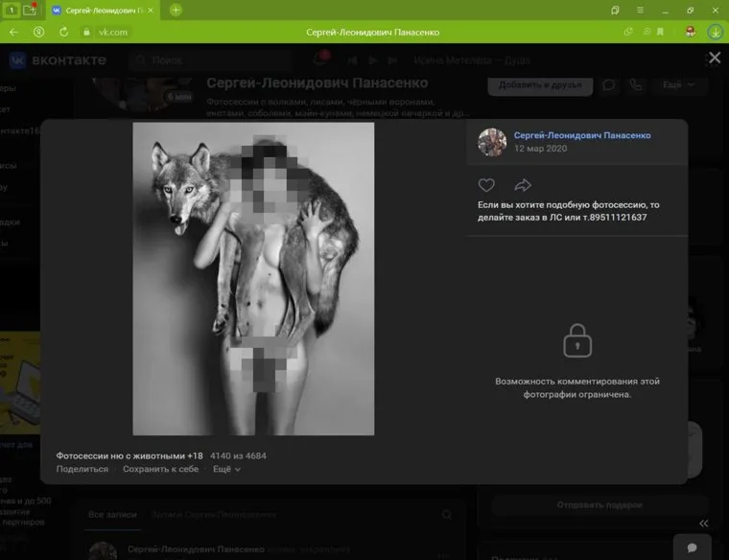The height and width of the screenshot is (560, 729).
Task: Click the mail icon in the tab bar
Action: coord(30,10)
